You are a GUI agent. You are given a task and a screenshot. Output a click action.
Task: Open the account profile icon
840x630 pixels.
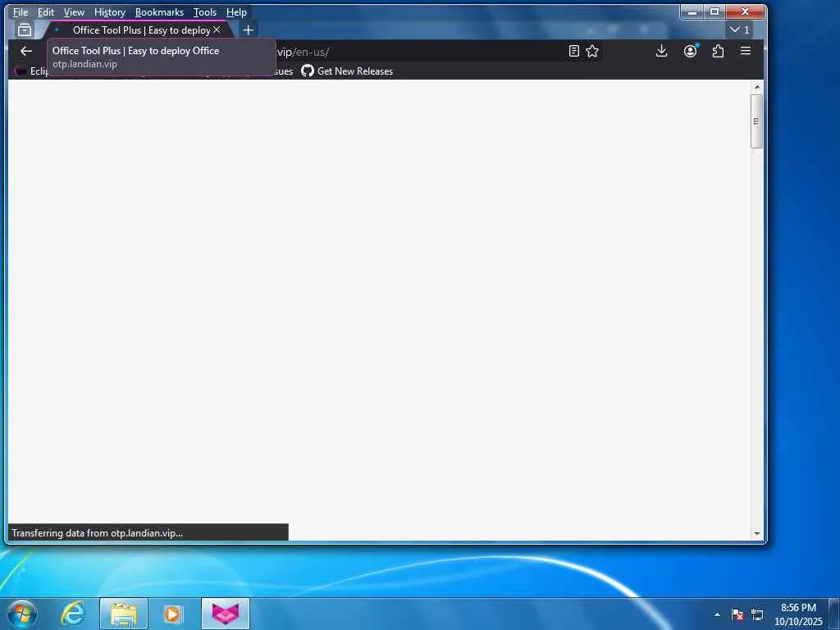pyautogui.click(x=690, y=52)
